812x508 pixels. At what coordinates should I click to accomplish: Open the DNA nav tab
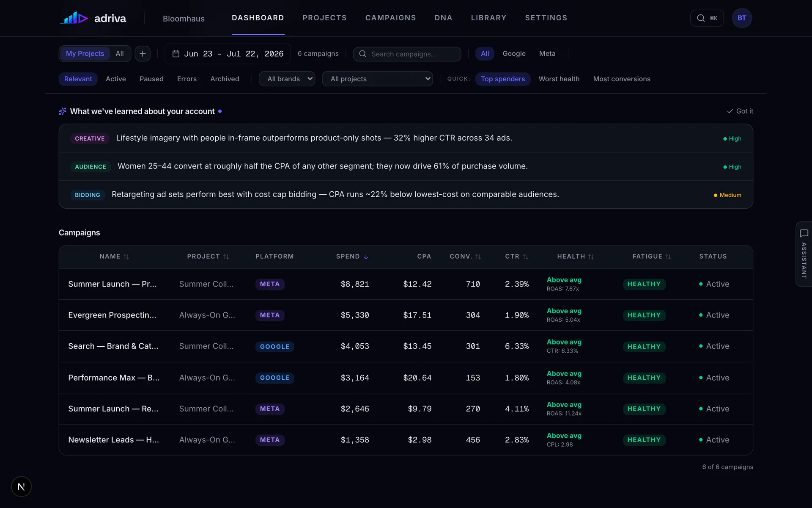(x=443, y=18)
